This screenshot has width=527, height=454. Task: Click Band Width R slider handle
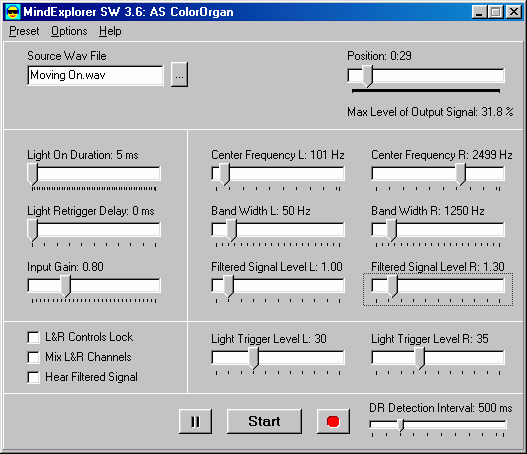coord(392,231)
